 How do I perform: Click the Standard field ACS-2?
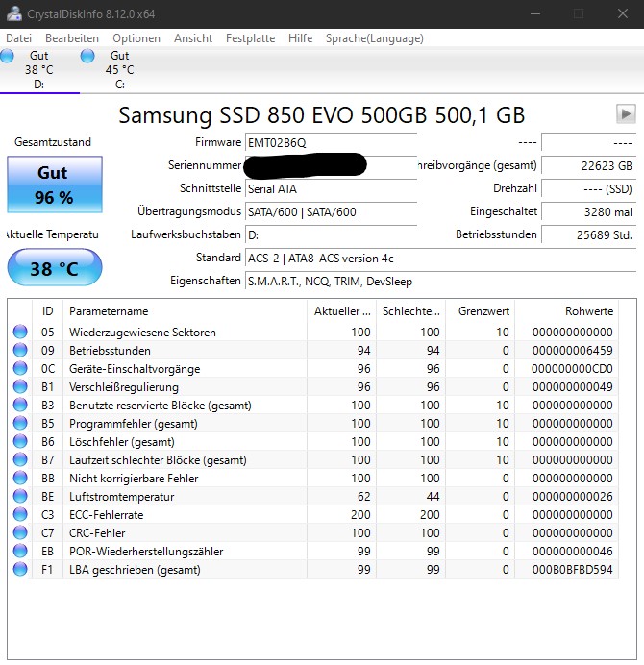441,258
